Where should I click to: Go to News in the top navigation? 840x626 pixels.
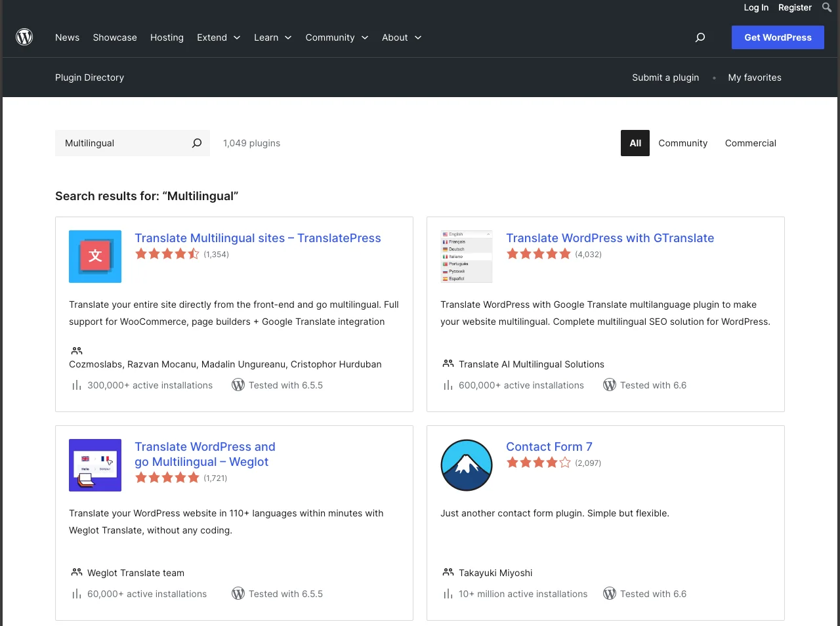tap(67, 37)
